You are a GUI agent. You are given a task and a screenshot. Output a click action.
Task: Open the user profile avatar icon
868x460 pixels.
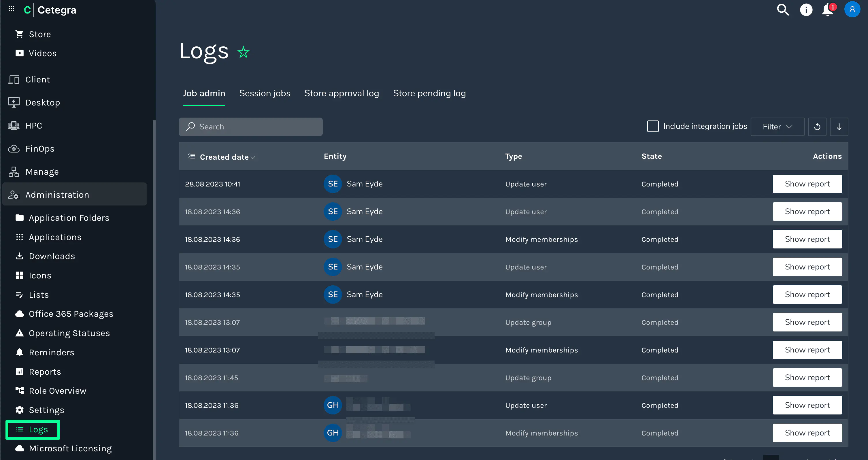[x=852, y=10]
